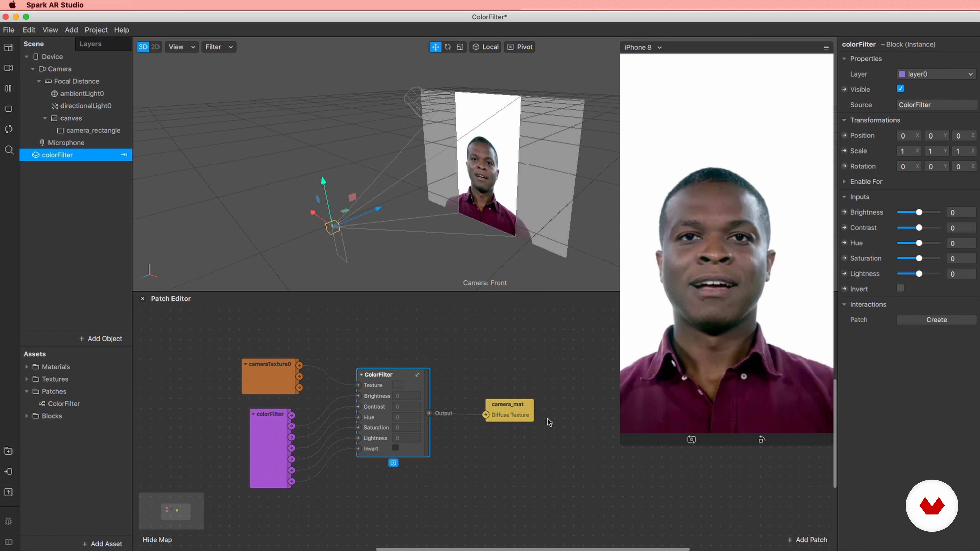
Task: Toggle Invert checkbox on ColorFilter patch
Action: 395,448
